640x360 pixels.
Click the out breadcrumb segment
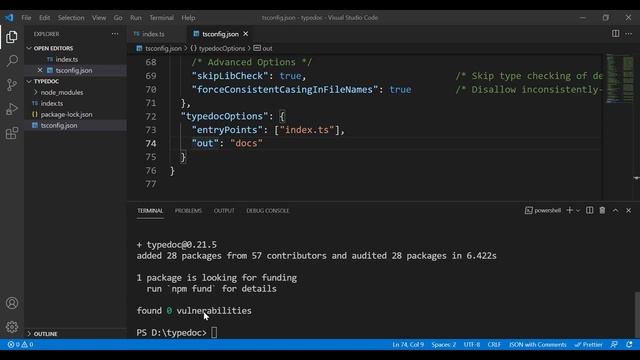263,48
